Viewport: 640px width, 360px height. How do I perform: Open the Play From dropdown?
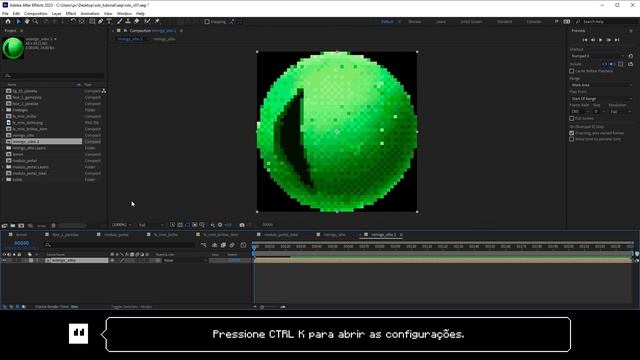tap(601, 99)
